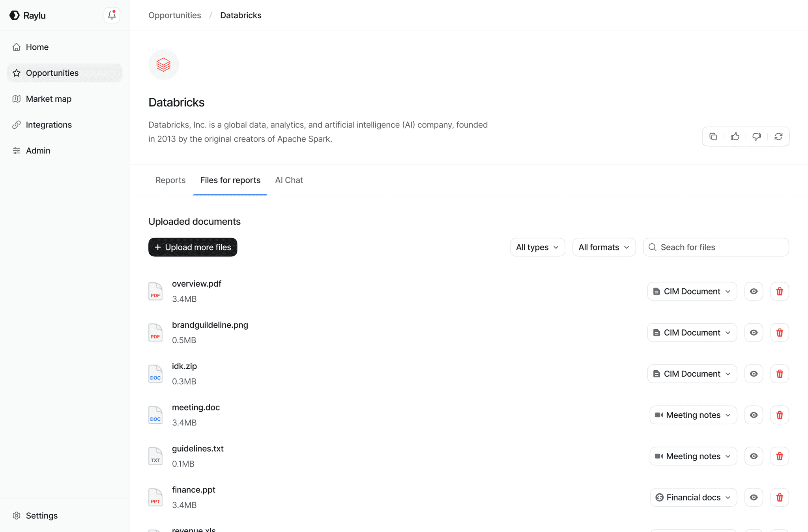Give thumbs down feedback
Image resolution: width=808 pixels, height=532 pixels.
pos(756,136)
